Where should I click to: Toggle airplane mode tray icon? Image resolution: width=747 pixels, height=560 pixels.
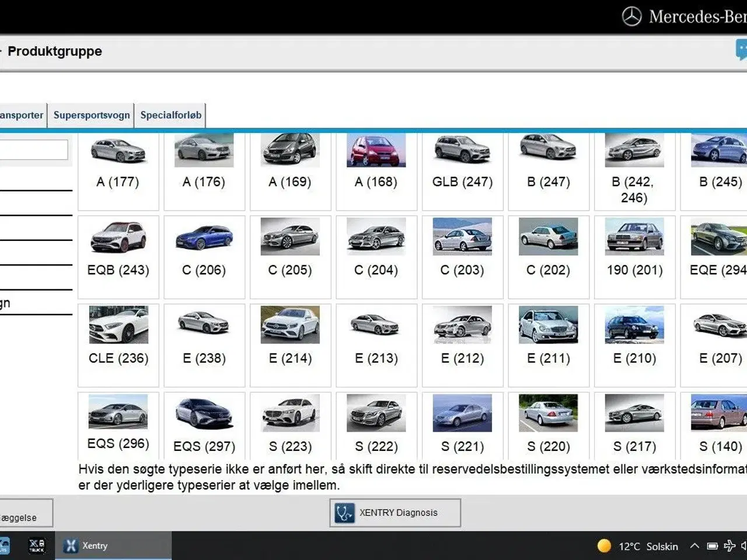(729, 546)
